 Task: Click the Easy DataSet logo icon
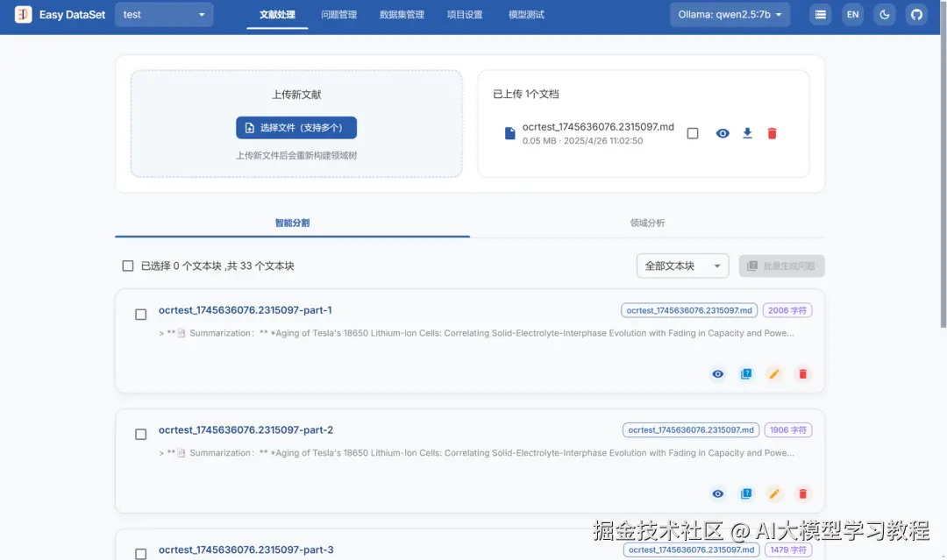click(x=23, y=15)
